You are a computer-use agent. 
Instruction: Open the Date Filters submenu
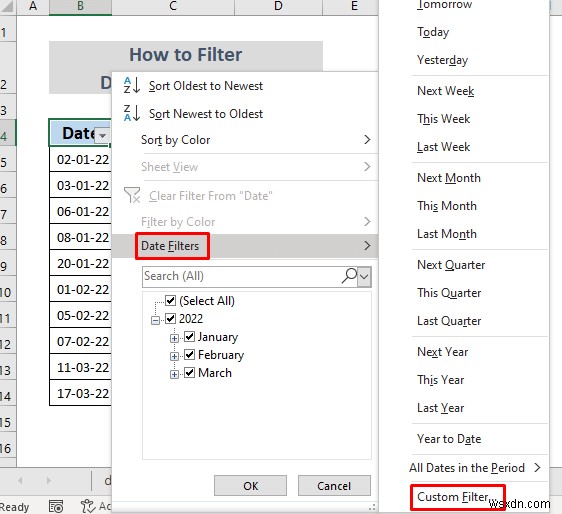pyautogui.click(x=245, y=246)
